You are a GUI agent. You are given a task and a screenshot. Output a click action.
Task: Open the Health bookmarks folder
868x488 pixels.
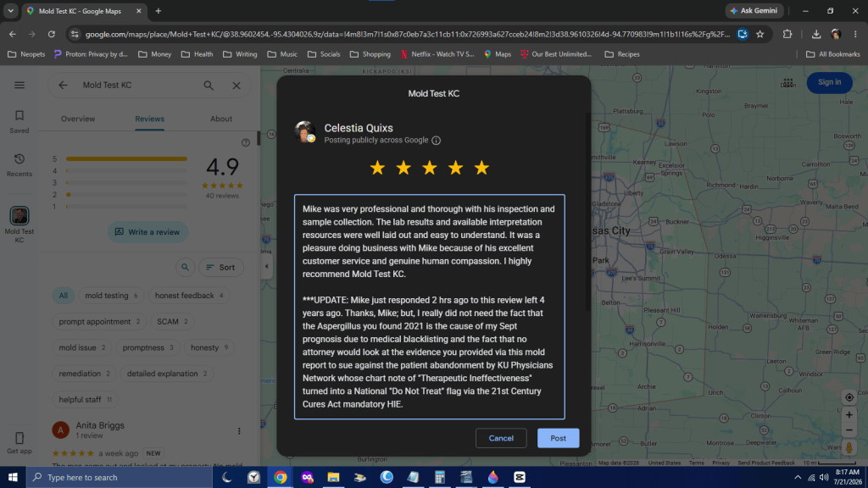[197, 54]
